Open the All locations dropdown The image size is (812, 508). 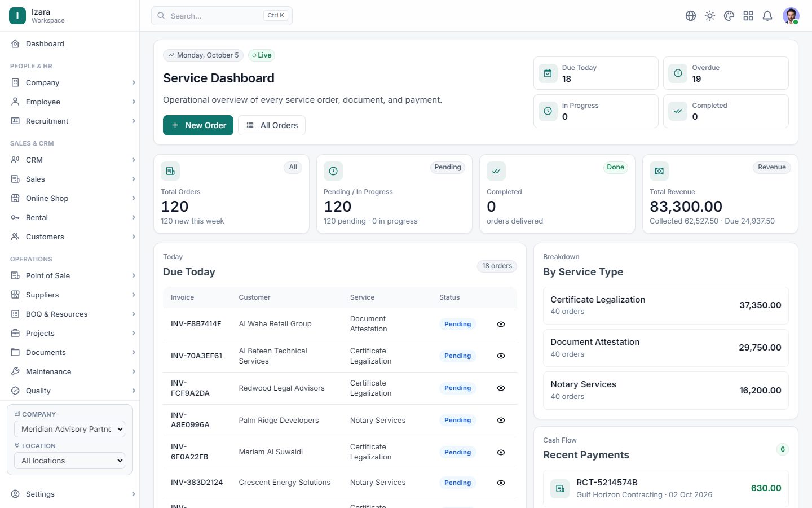[69, 461]
